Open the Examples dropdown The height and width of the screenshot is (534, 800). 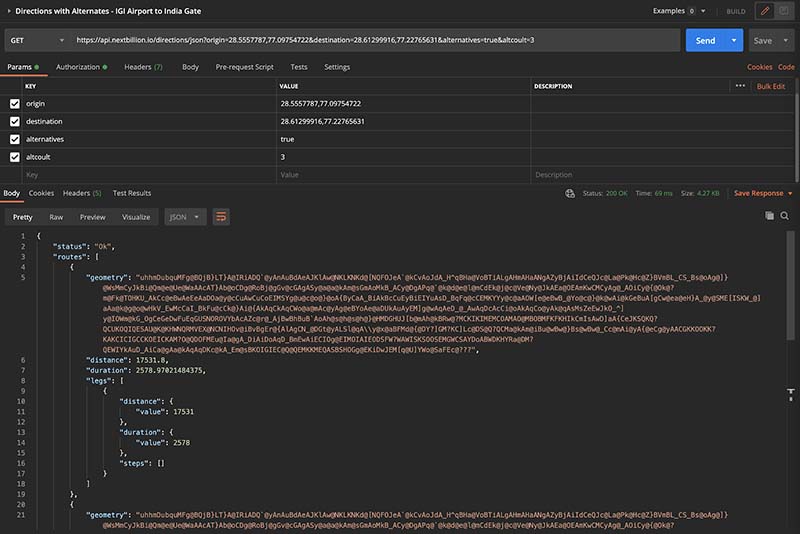[x=679, y=11]
